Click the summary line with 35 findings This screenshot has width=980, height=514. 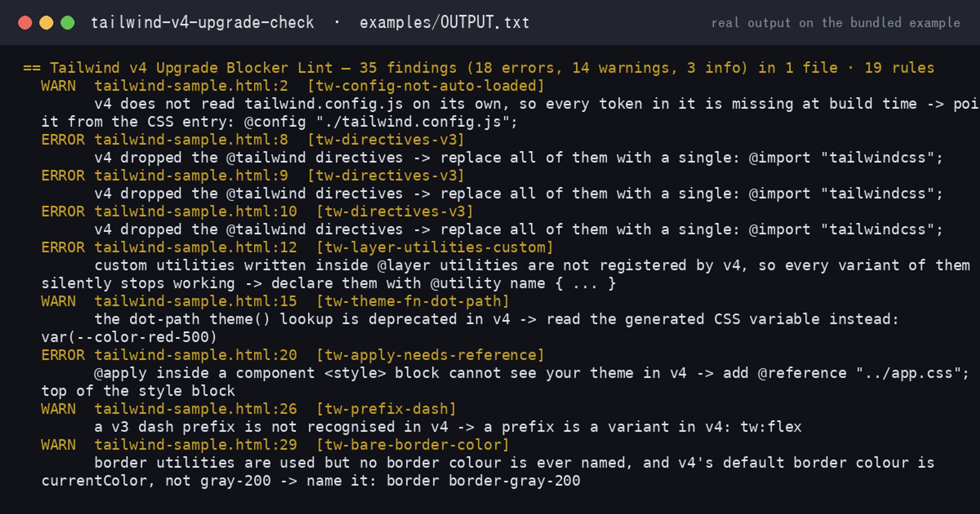coord(479,68)
